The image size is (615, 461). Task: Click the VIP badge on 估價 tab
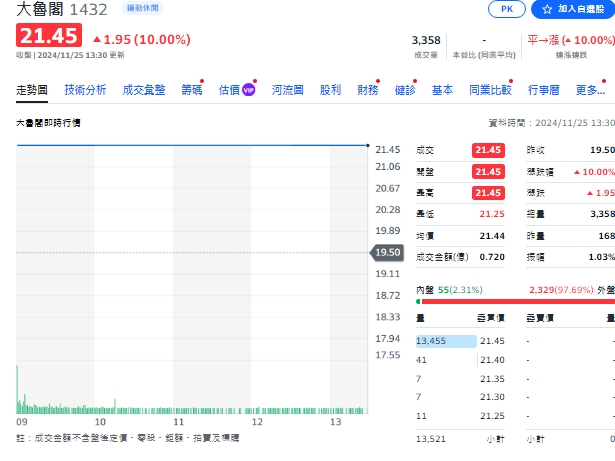pyautogui.click(x=249, y=90)
